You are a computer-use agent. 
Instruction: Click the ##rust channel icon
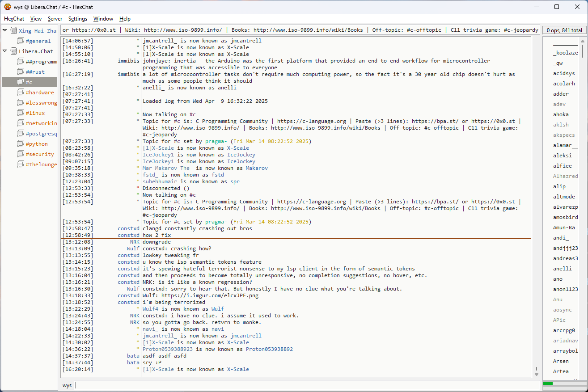pos(21,72)
